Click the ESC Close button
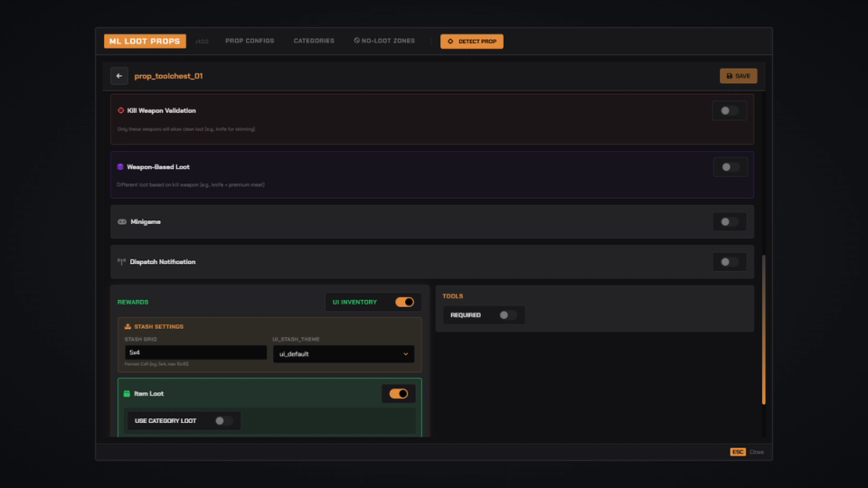Image resolution: width=868 pixels, height=488 pixels. (747, 452)
